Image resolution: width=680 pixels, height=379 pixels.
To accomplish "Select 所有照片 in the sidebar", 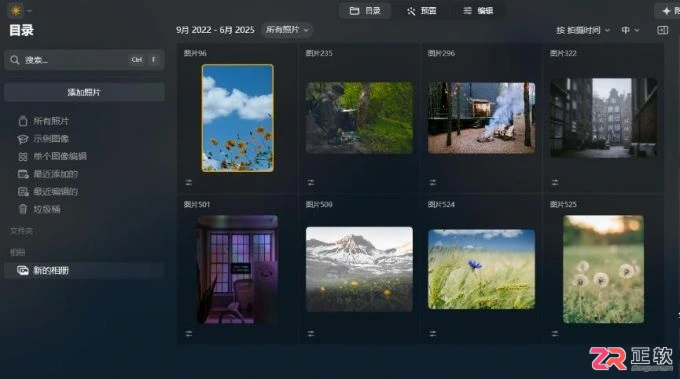I will [51, 121].
